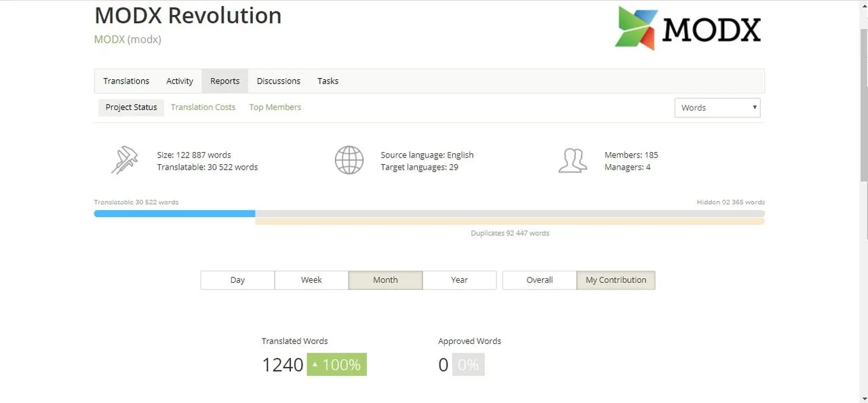Click the 'Source language: English' text
Viewport: 868px width, 403px height.
pyautogui.click(x=427, y=155)
